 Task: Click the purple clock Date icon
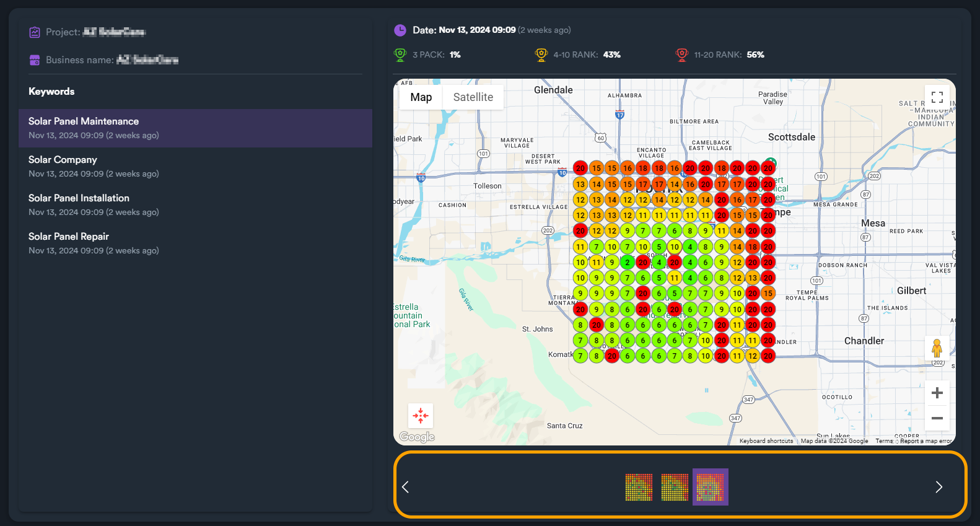coord(400,30)
